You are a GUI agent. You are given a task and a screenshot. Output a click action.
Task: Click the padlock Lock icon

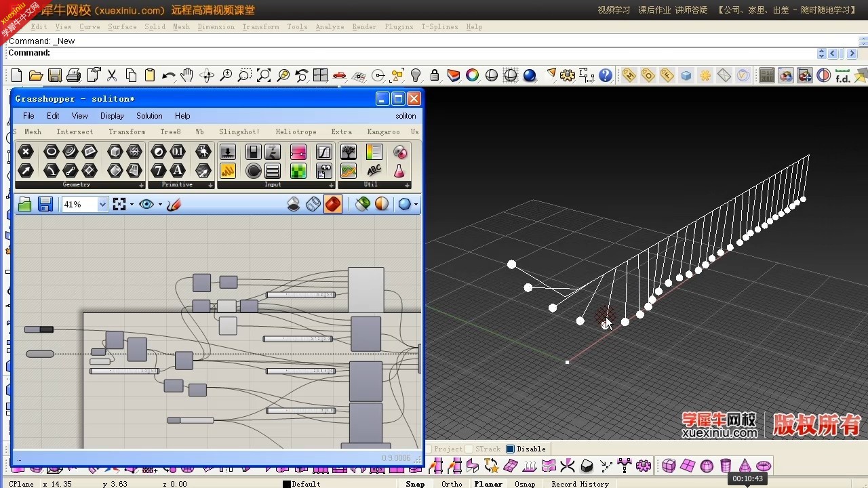click(435, 75)
